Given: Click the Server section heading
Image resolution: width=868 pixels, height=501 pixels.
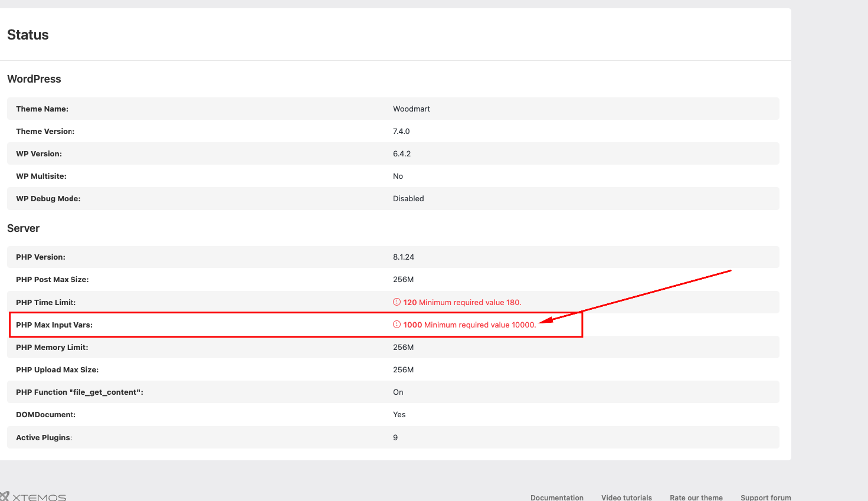Looking at the screenshot, I should [24, 228].
